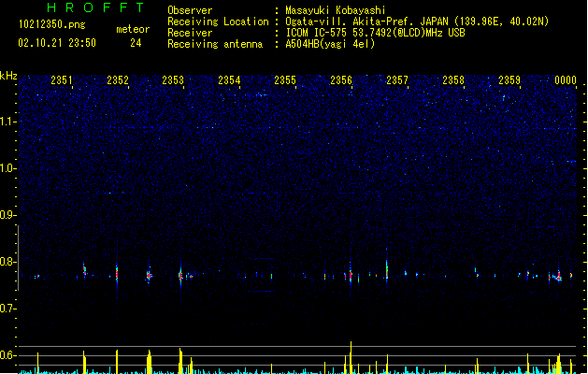588x374 pixels.
Task: Click the 1.1 kHz axis label
Action: (x=7, y=122)
